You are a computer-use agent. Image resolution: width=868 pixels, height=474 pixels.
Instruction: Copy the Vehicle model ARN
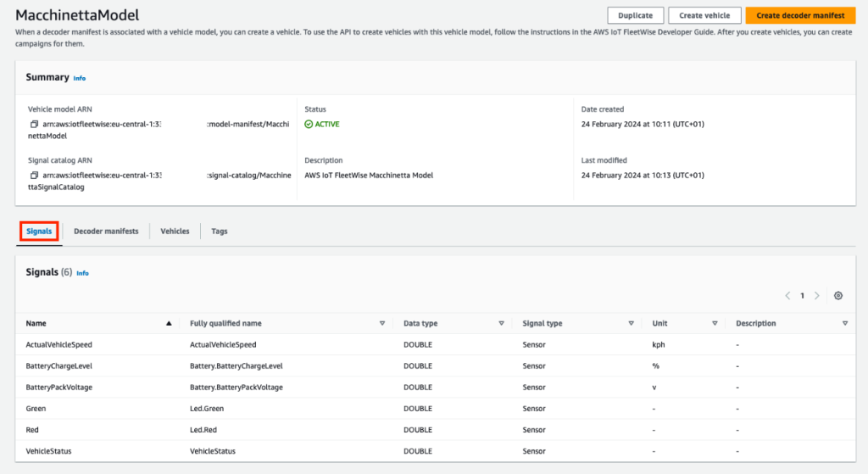click(x=35, y=125)
